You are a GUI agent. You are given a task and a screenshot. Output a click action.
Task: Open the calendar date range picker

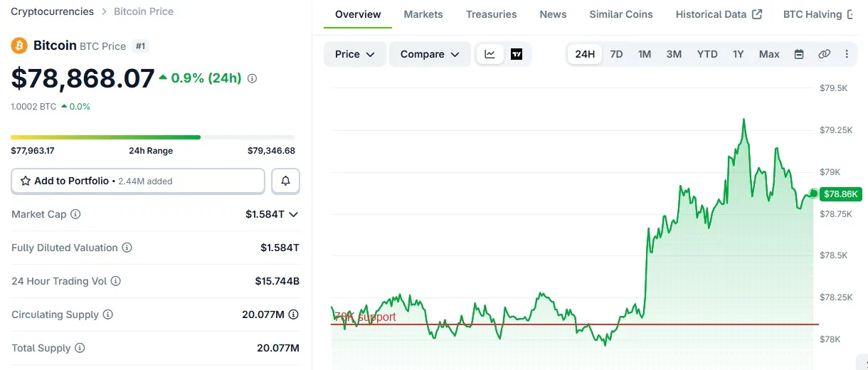799,54
